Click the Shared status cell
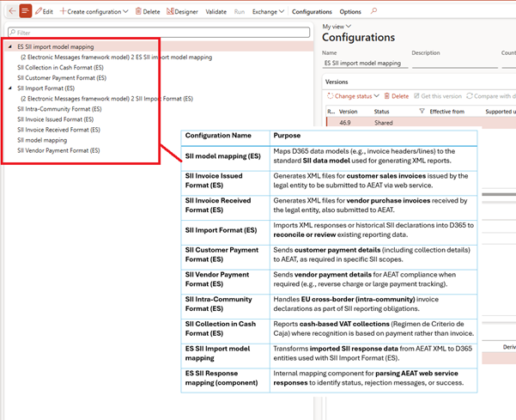 coord(384,123)
